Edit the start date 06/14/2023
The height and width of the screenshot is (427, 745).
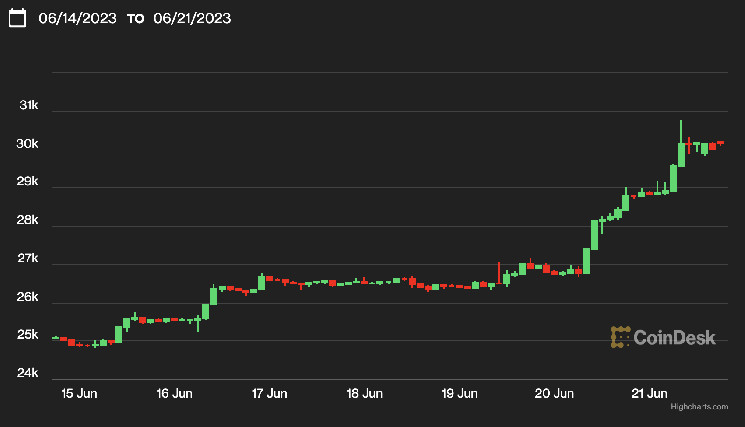[76, 19]
